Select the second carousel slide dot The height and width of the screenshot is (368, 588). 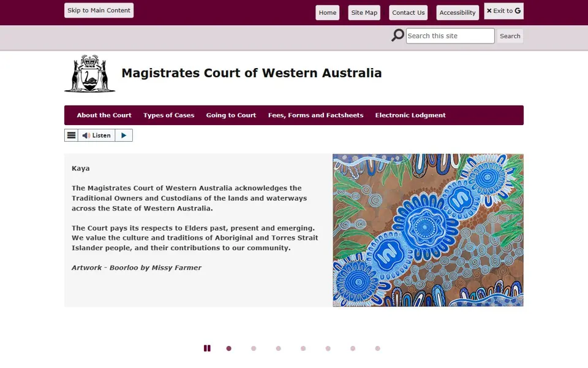coord(254,348)
